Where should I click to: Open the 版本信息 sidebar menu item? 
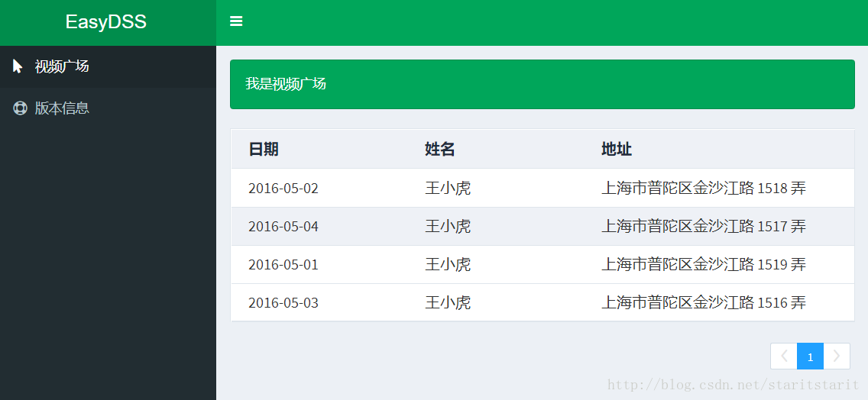coord(108,108)
